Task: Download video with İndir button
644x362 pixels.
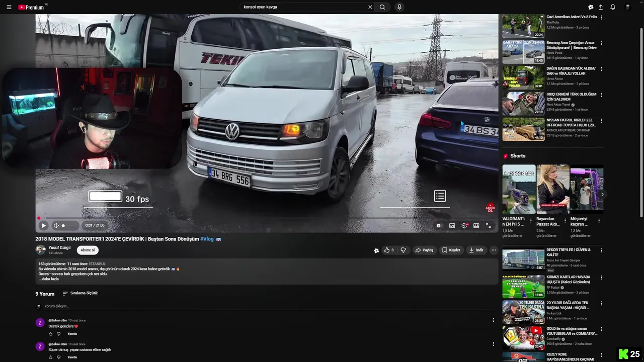Action: [x=476, y=250]
